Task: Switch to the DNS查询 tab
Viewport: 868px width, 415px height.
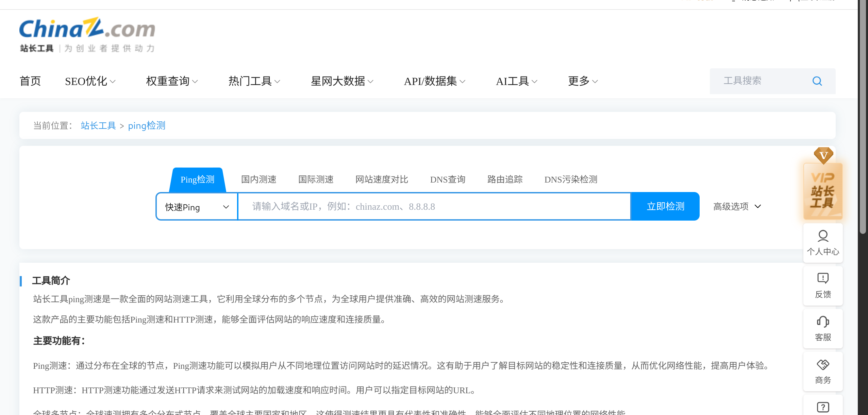Action: tap(448, 179)
